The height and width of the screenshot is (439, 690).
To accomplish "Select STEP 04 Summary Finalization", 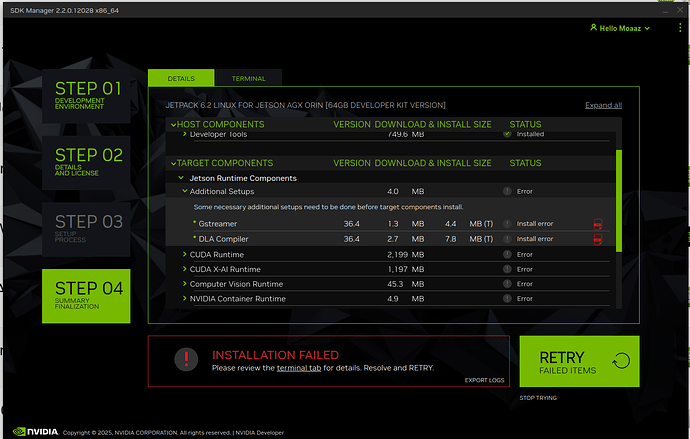I will (86, 296).
